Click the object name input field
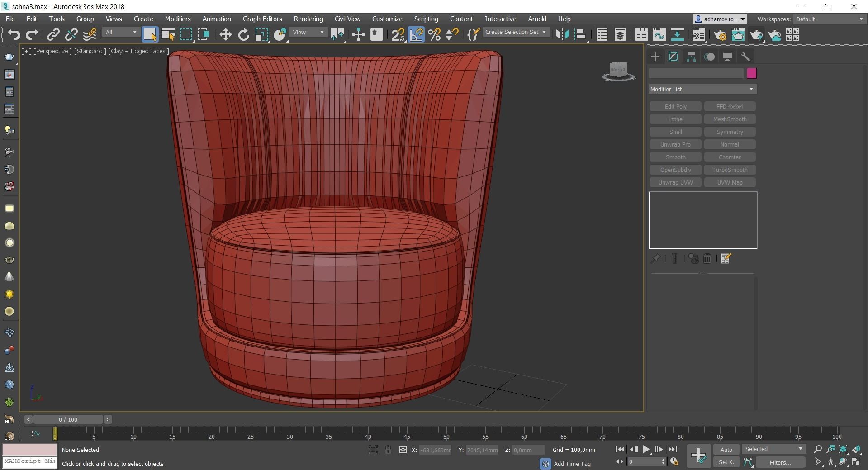 pyautogui.click(x=696, y=73)
